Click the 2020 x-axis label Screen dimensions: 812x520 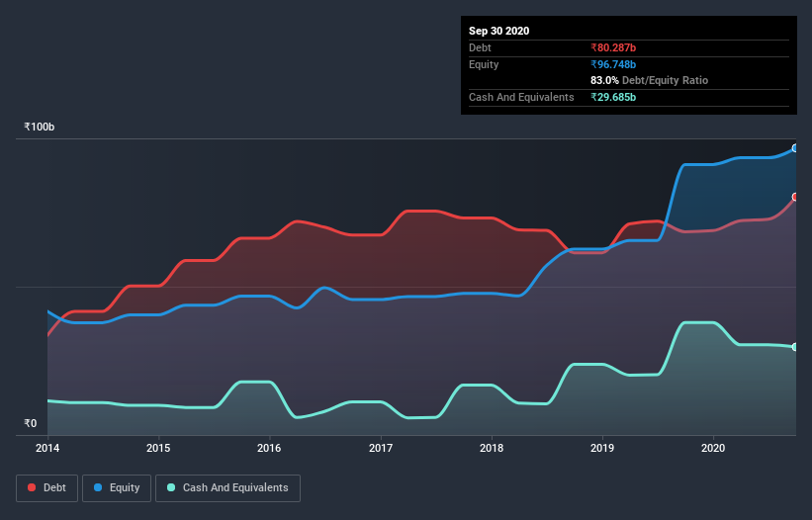(713, 448)
